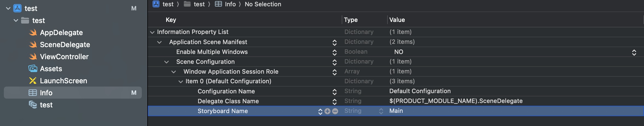
Task: Select the Assets catalog icon
Action: [33, 69]
